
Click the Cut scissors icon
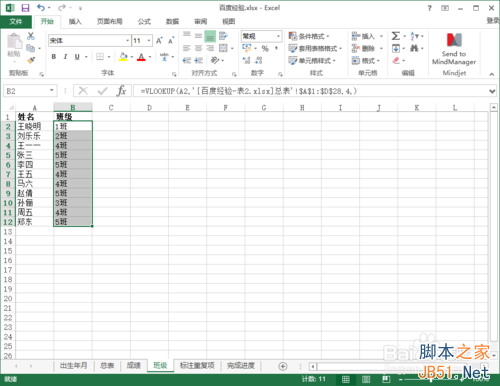tap(31, 36)
